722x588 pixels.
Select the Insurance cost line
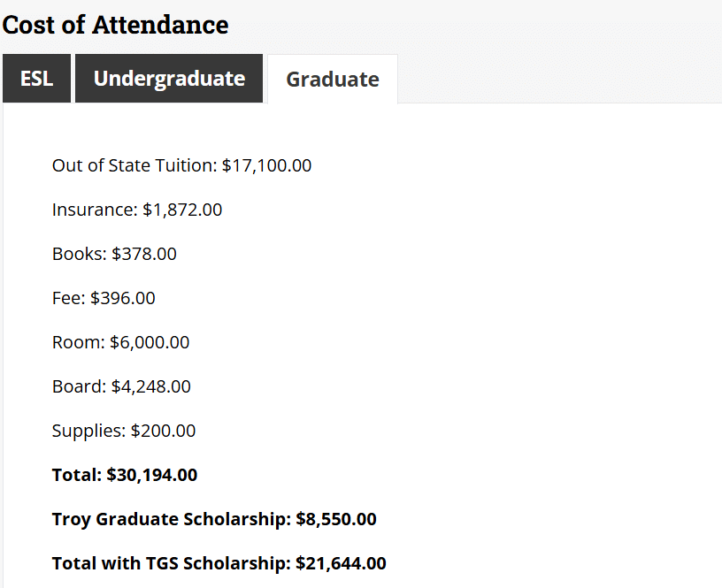[137, 210]
